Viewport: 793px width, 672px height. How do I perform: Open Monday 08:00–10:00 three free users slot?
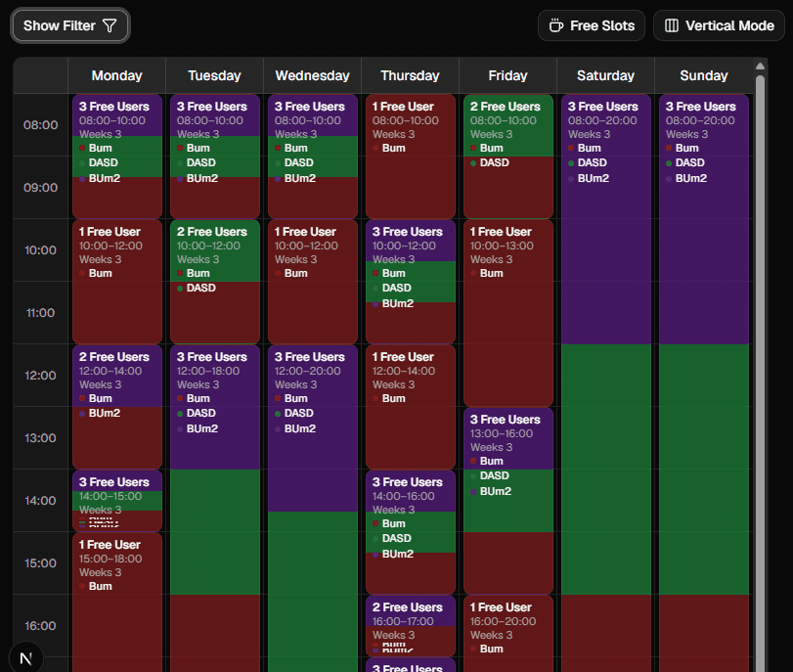pyautogui.click(x=117, y=157)
